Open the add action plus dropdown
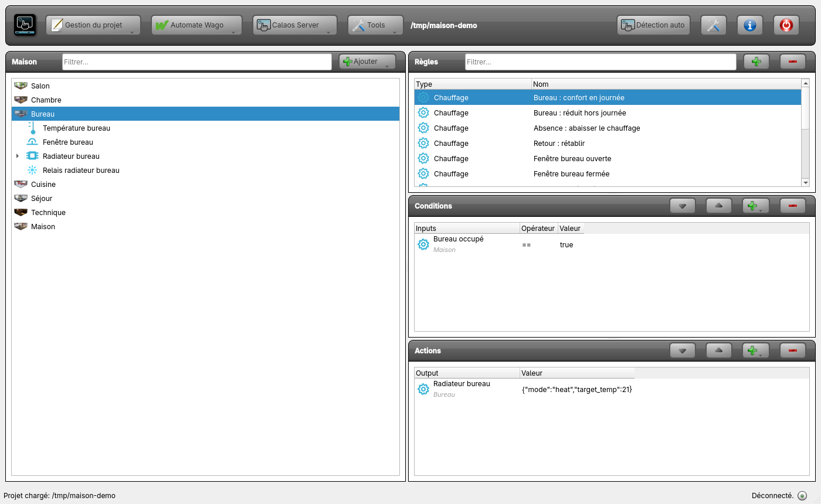This screenshot has width=821, height=504. 756,350
